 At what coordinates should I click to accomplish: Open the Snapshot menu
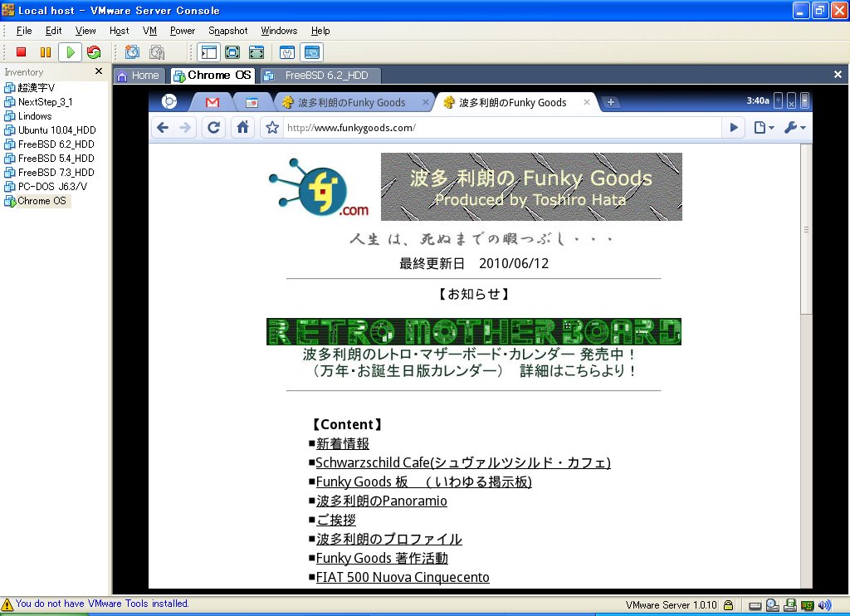(227, 31)
